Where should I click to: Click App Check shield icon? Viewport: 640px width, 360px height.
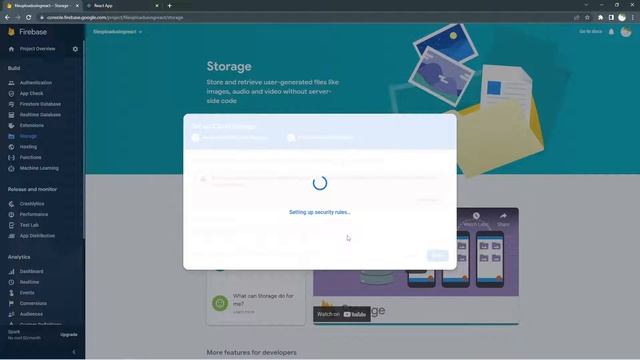pos(11,93)
